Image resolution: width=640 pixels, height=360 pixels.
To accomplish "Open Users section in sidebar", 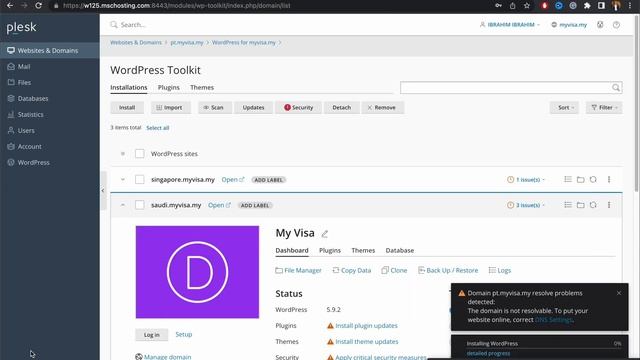I will click(x=49, y=130).
